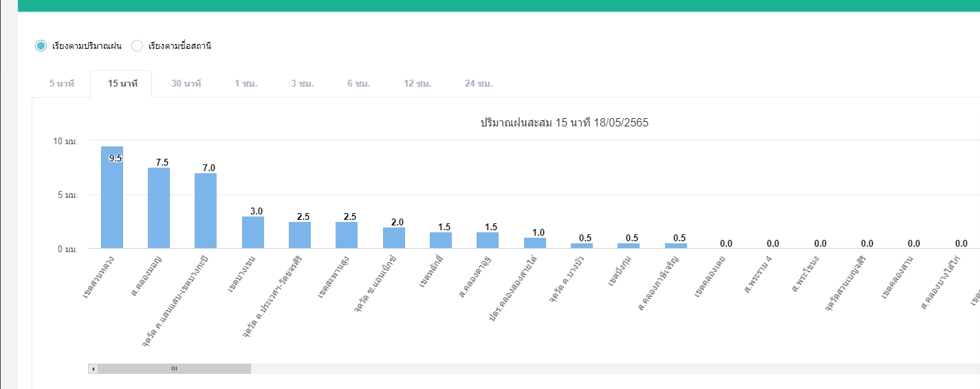The width and height of the screenshot is (980, 389).
Task: Click the 2.0 bar in the chart
Action: coord(394,238)
